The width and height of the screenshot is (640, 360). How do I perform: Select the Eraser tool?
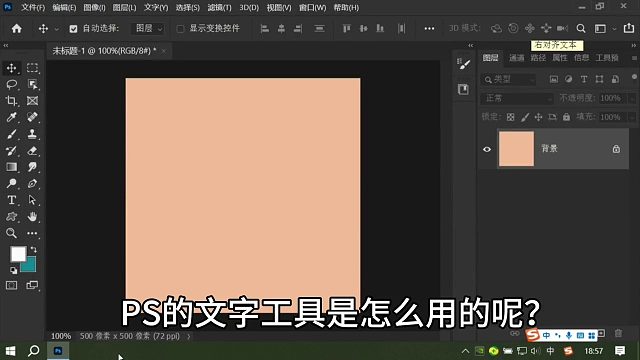point(32,151)
